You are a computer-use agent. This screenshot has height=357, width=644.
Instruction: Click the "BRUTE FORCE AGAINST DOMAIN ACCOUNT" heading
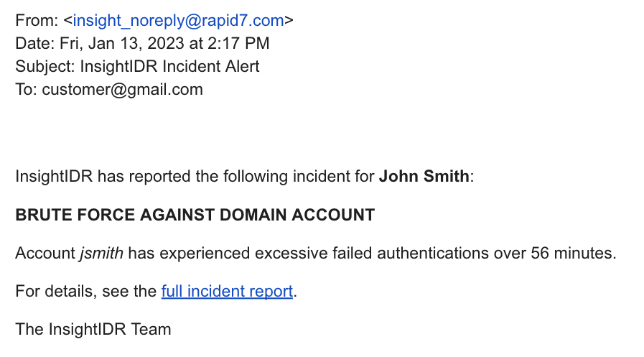pyautogui.click(x=195, y=215)
